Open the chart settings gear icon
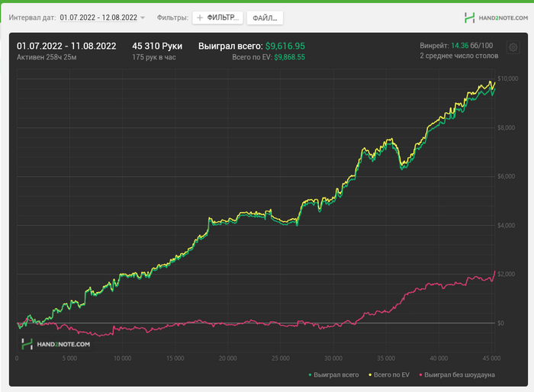 513,47
